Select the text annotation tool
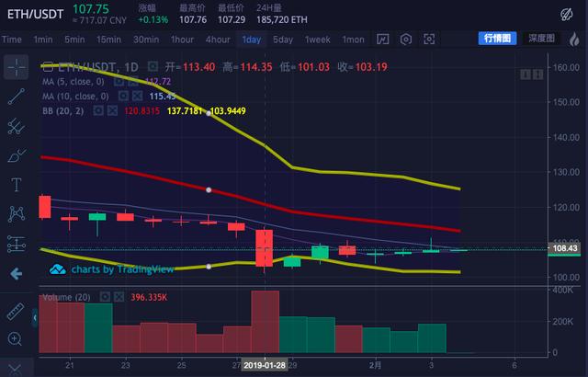This screenshot has width=588, height=377. coord(17,185)
